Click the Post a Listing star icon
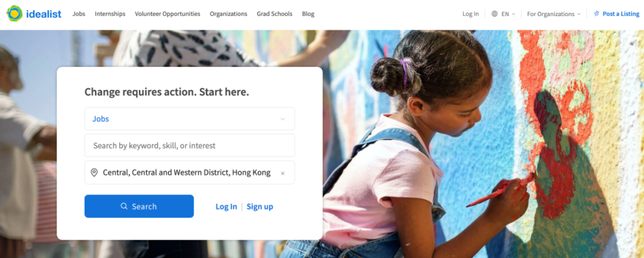 pyautogui.click(x=596, y=14)
